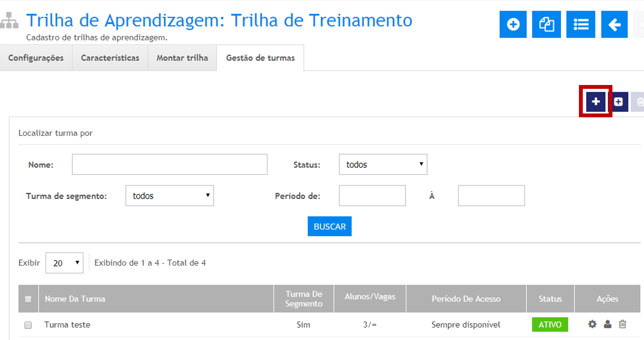Screen dimensions: 644x340
Task: Switch to the Configurações tab
Action: click(x=36, y=58)
